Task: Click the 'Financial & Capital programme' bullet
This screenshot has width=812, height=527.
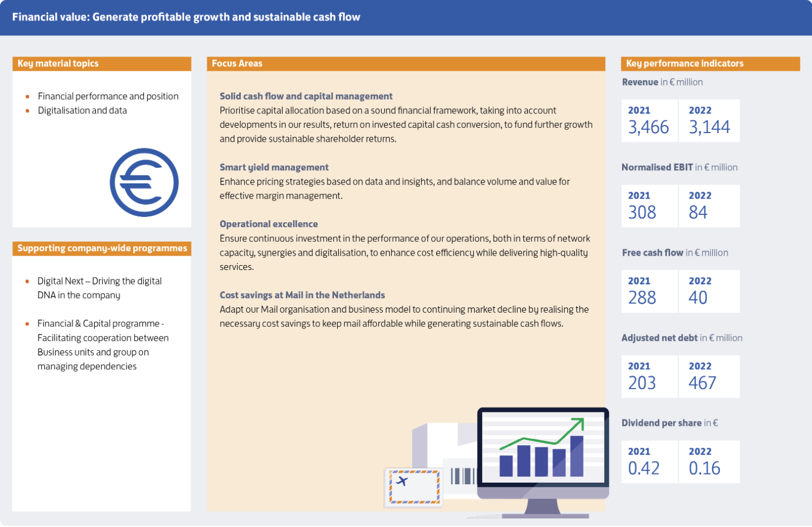Action: tap(103, 345)
